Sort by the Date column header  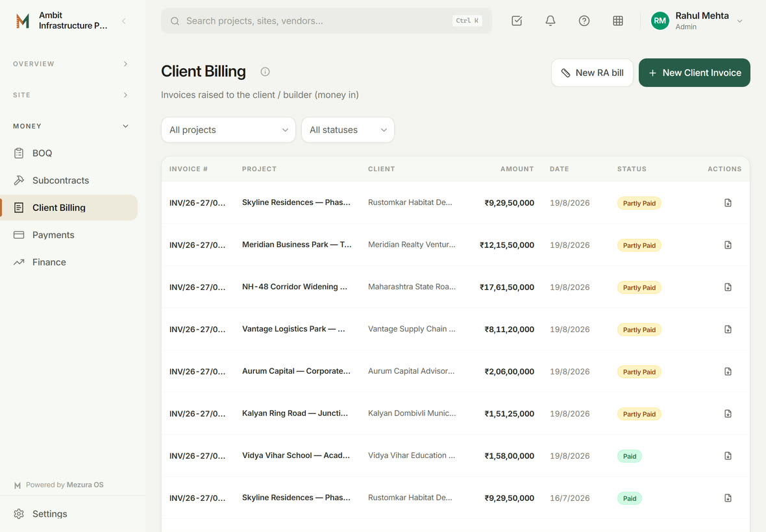[560, 169]
